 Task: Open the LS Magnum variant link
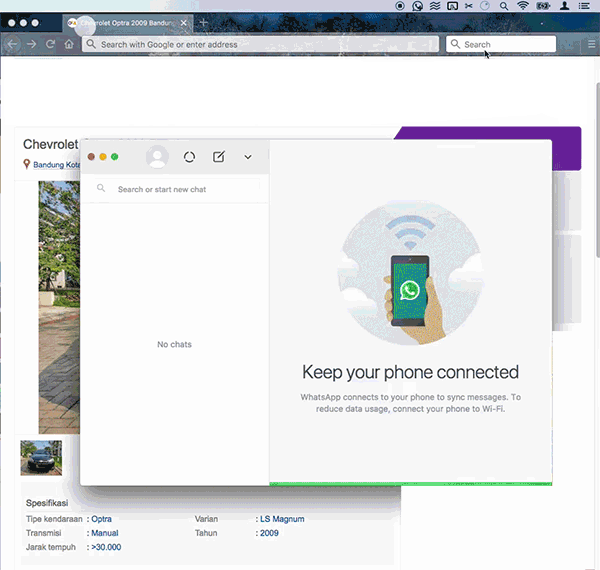pyautogui.click(x=282, y=519)
